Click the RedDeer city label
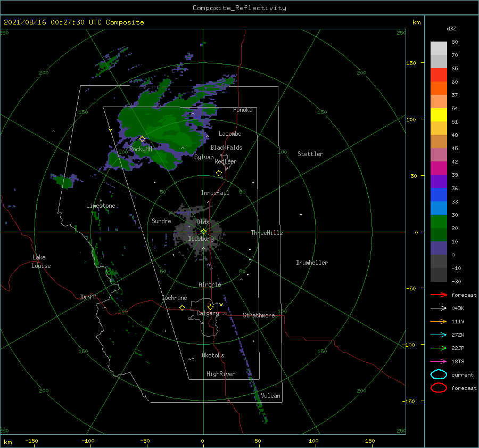The image size is (479, 448). tap(226, 161)
